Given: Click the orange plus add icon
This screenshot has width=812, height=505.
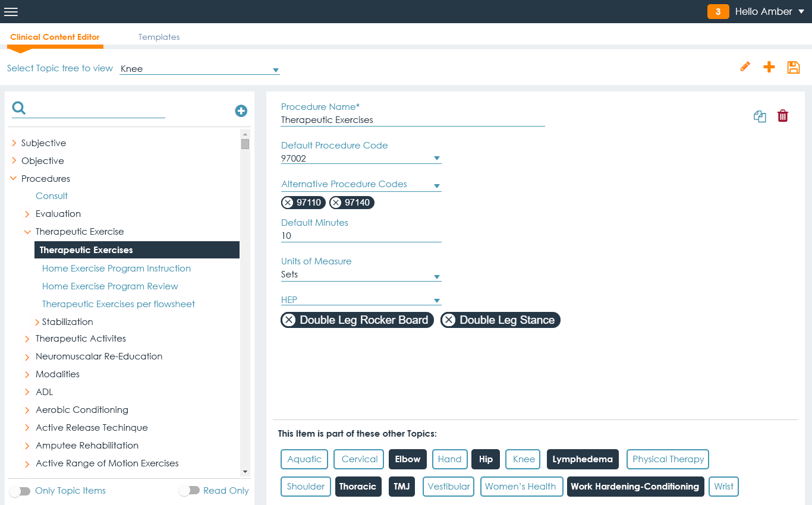Looking at the screenshot, I should (769, 67).
